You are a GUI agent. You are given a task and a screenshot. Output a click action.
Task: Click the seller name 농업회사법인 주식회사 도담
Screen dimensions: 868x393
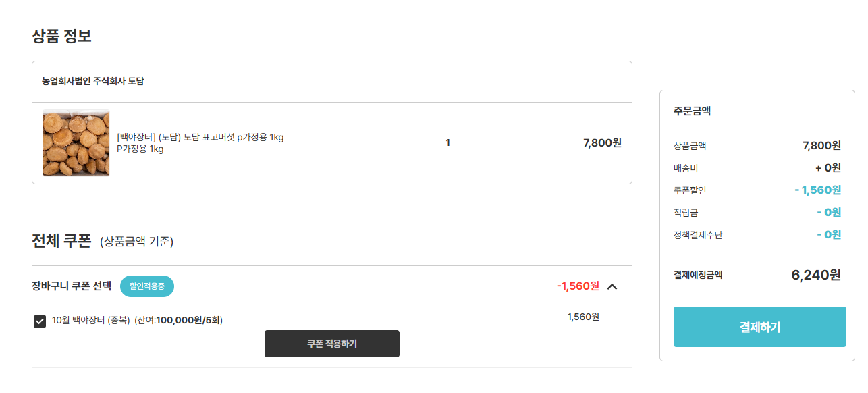click(x=93, y=81)
